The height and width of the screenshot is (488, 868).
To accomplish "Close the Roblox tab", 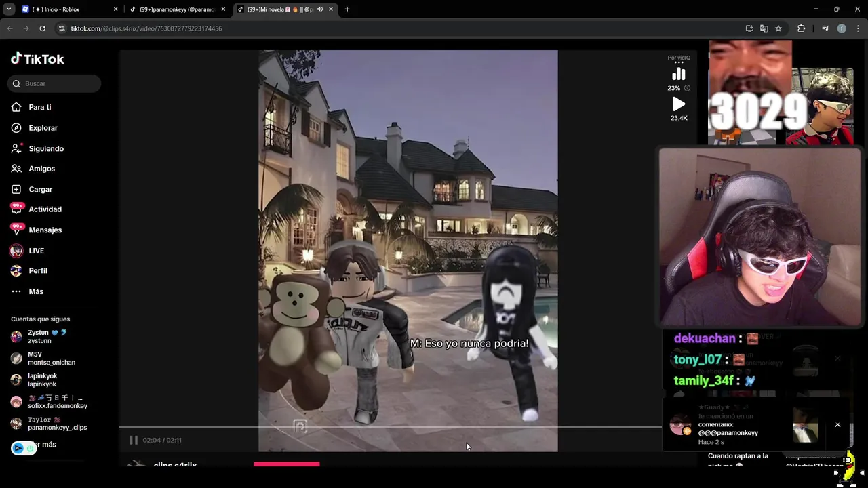I will (x=115, y=9).
